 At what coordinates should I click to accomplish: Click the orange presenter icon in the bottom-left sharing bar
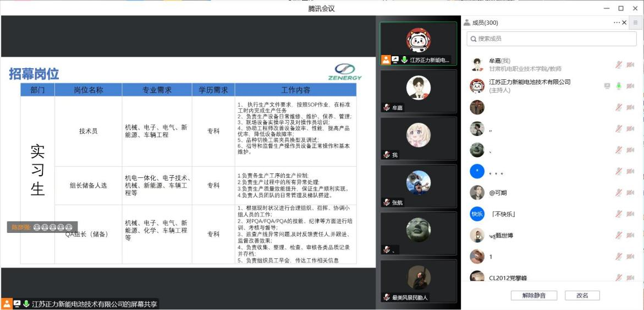7,304
